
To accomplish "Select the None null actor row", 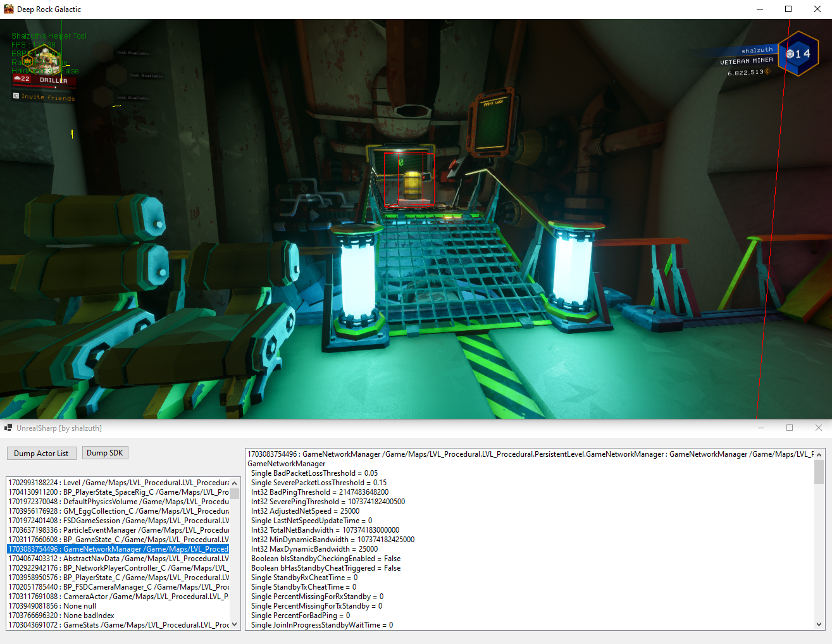I will click(118, 606).
